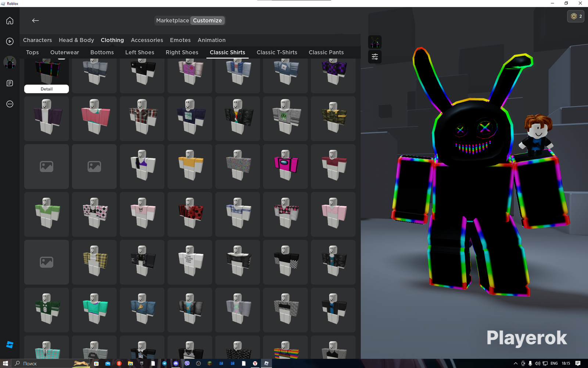The height and width of the screenshot is (368, 588).
Task: Open the avatar profile icon in sidebar
Action: pos(10,63)
